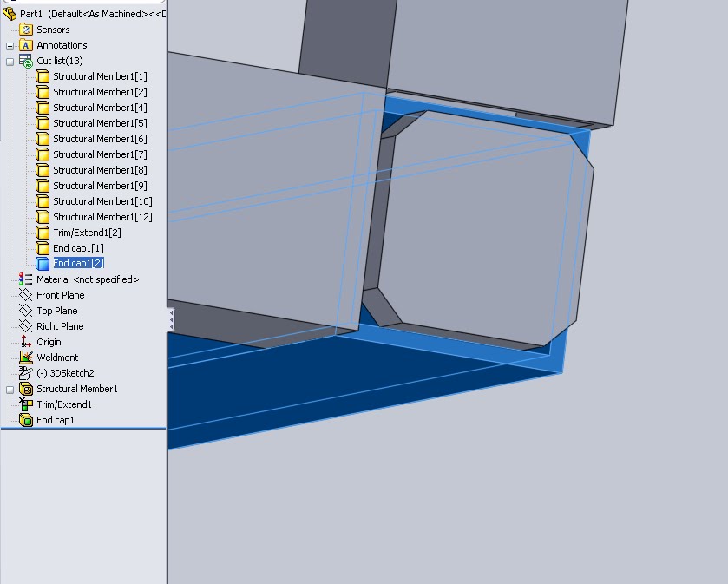The height and width of the screenshot is (584, 728).
Task: Click the Structural Member1[10] body icon
Action: 43,201
